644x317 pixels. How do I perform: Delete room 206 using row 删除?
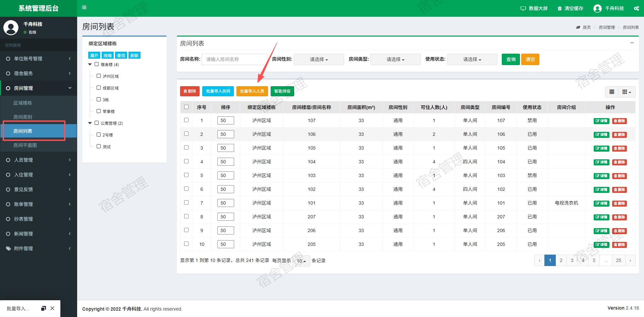pos(620,231)
